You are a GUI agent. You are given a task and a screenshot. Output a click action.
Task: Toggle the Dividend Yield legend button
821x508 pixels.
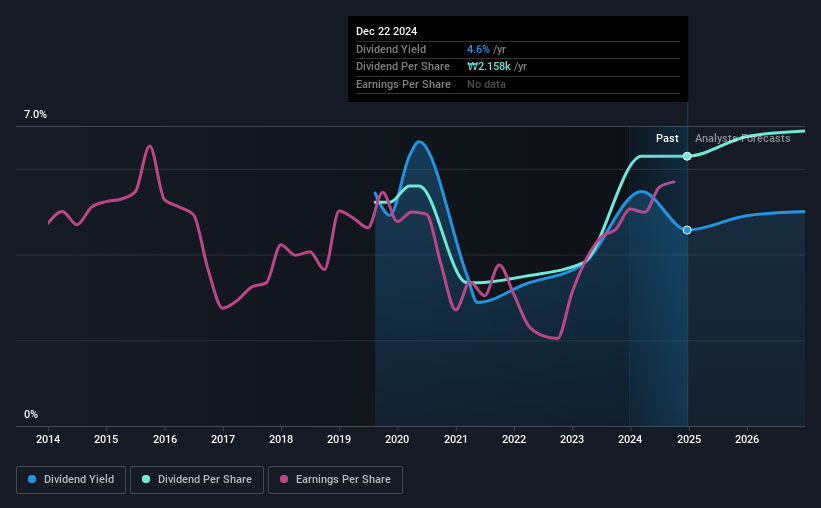pos(71,480)
